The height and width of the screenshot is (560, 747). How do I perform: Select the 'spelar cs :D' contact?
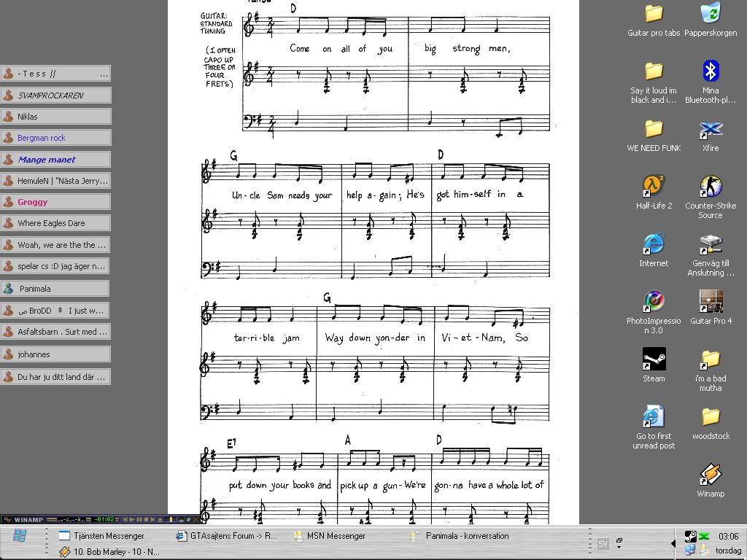[55, 266]
